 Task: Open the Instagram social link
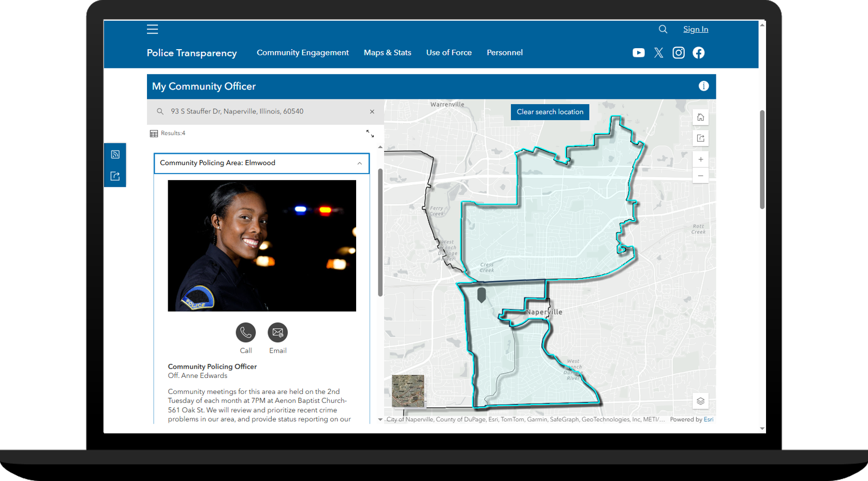679,53
